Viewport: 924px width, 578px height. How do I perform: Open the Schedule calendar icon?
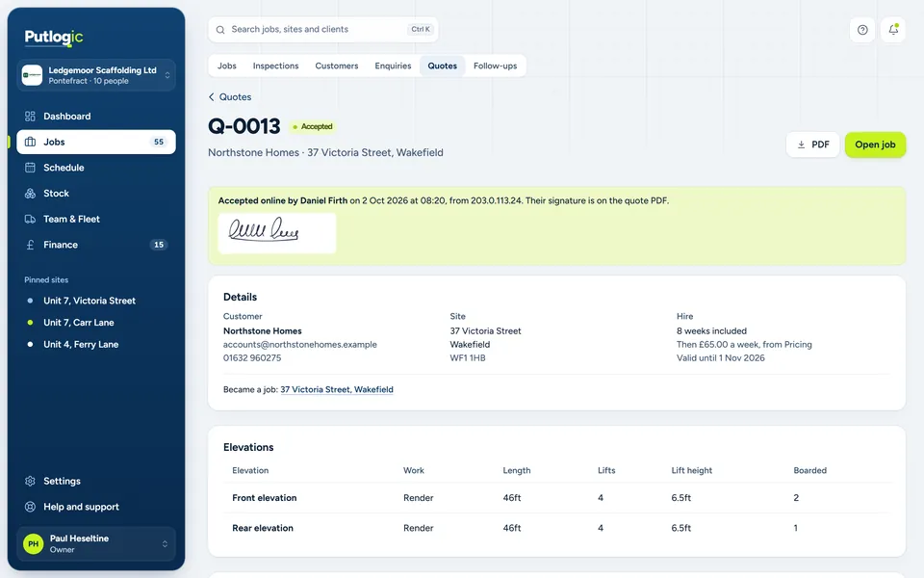tap(30, 168)
